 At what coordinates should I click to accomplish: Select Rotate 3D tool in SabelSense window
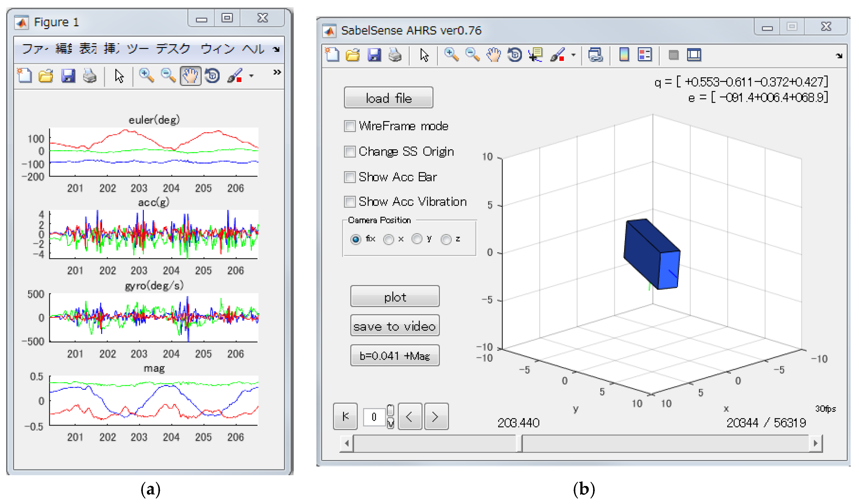(514, 55)
